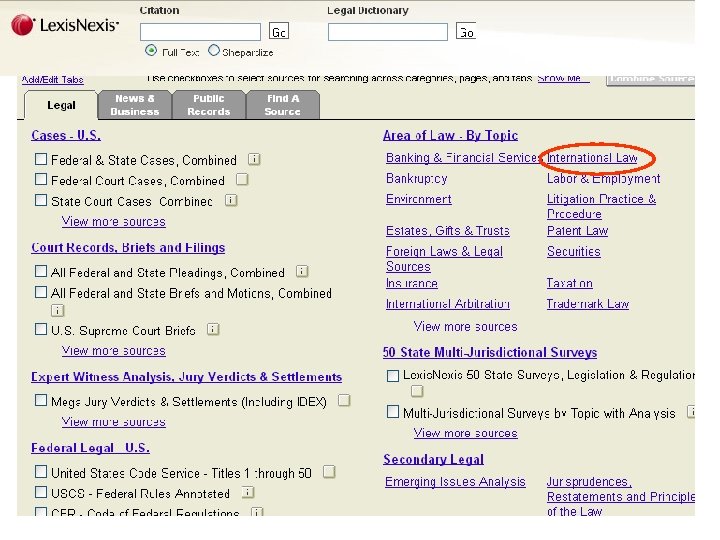Screen dimensions: 720x540
Task: Select Full Text radio button
Action: pyautogui.click(x=151, y=51)
